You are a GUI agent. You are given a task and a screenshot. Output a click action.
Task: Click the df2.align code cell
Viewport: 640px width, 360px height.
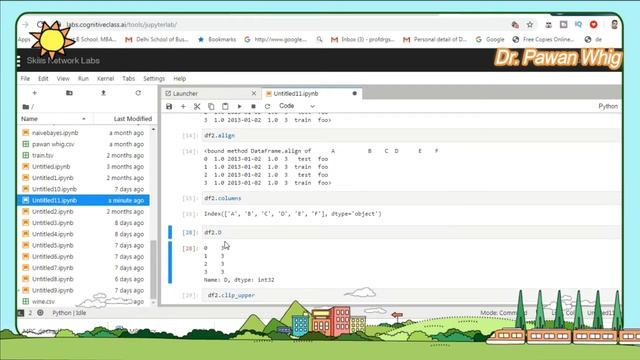coord(410,136)
